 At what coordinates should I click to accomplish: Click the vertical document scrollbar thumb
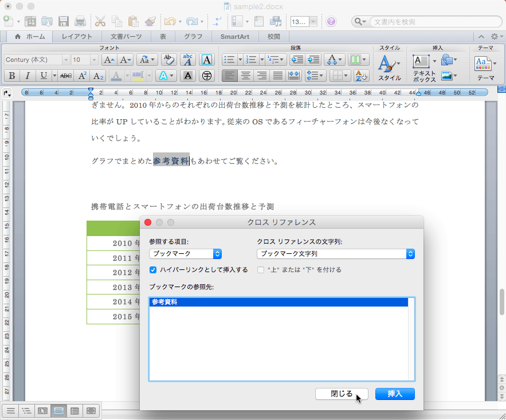(502, 302)
